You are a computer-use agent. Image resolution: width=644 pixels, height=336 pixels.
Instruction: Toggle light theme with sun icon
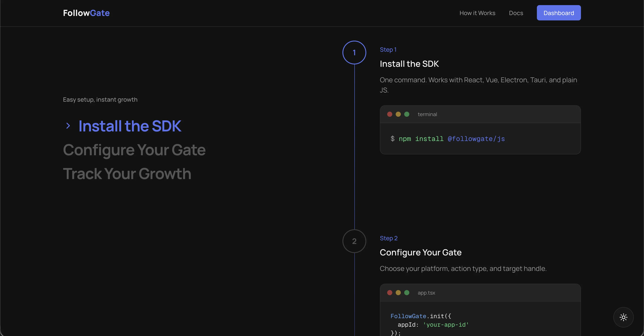(623, 317)
